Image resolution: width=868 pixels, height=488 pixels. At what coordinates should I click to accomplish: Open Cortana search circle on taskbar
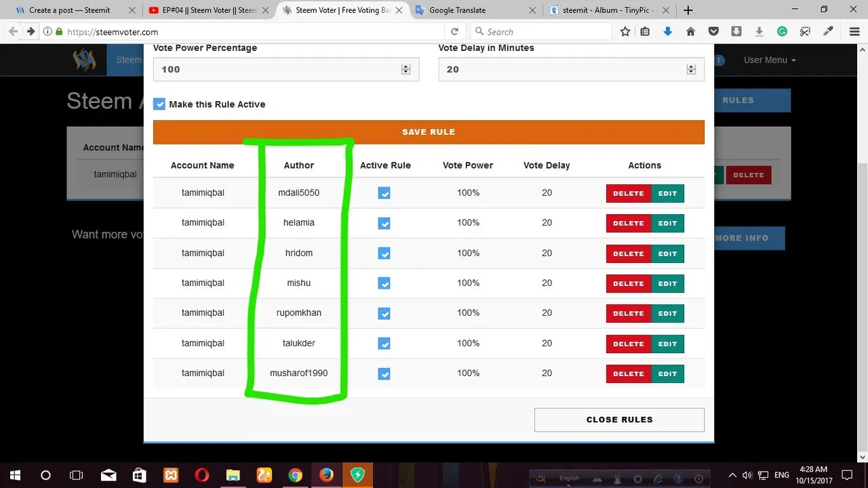click(x=45, y=475)
